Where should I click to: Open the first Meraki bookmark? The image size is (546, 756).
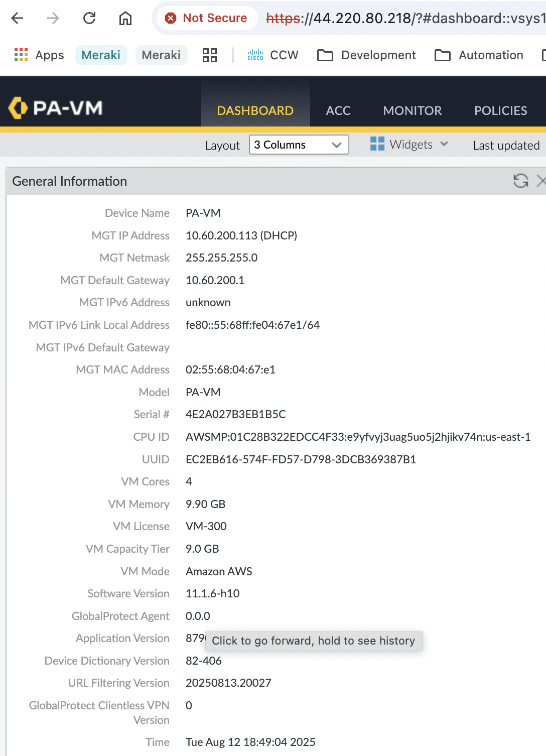(x=101, y=55)
